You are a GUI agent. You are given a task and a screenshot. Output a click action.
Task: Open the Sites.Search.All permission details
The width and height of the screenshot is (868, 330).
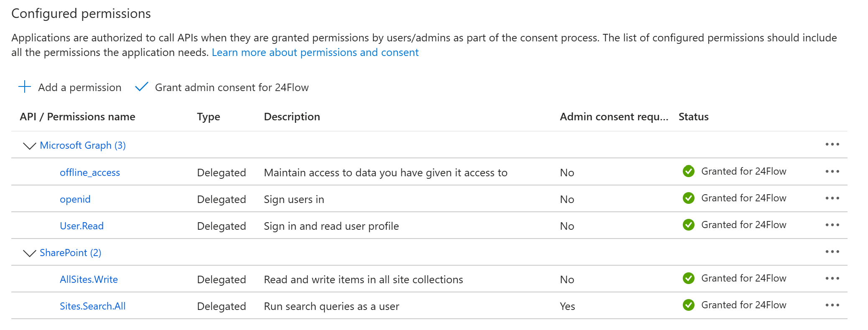(92, 306)
